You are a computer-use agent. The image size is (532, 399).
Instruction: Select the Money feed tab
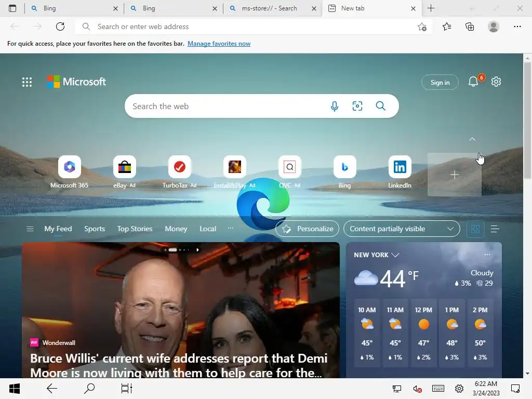[176, 229]
